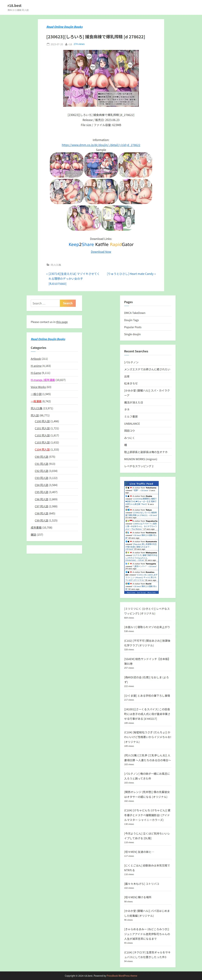Open popular post コトリバコ
Screen dimensions: 202x980
pos(141,884)
